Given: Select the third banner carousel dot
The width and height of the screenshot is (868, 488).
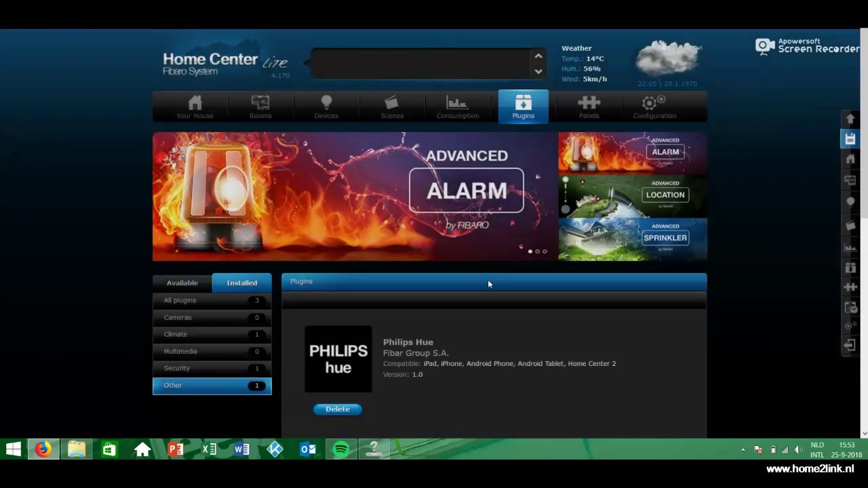Looking at the screenshot, I should [x=544, y=251].
